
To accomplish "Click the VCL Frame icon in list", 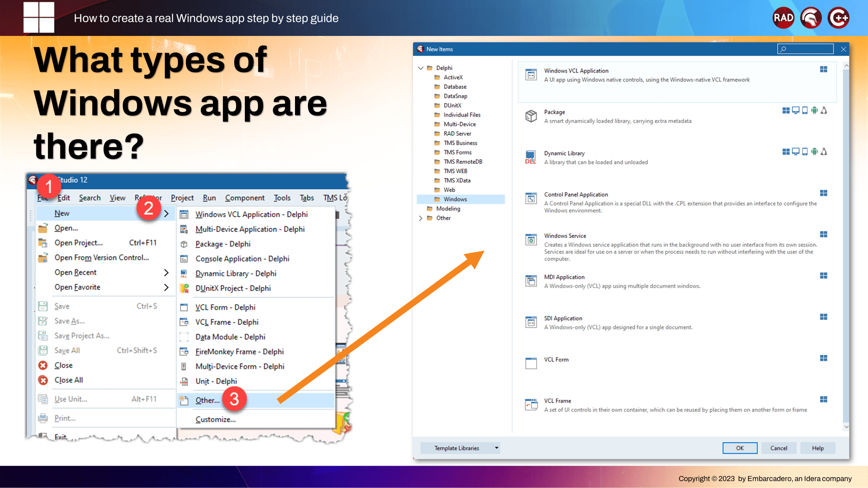I will click(x=531, y=405).
